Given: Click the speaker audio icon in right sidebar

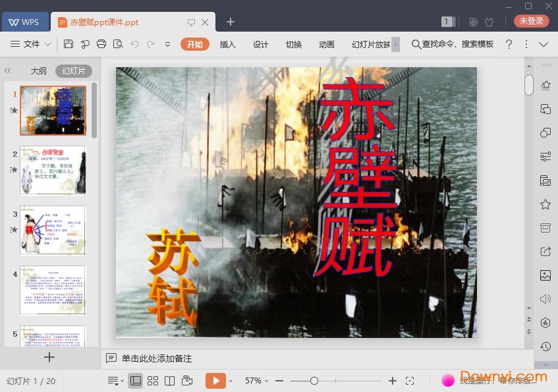Looking at the screenshot, I should coord(545,299).
